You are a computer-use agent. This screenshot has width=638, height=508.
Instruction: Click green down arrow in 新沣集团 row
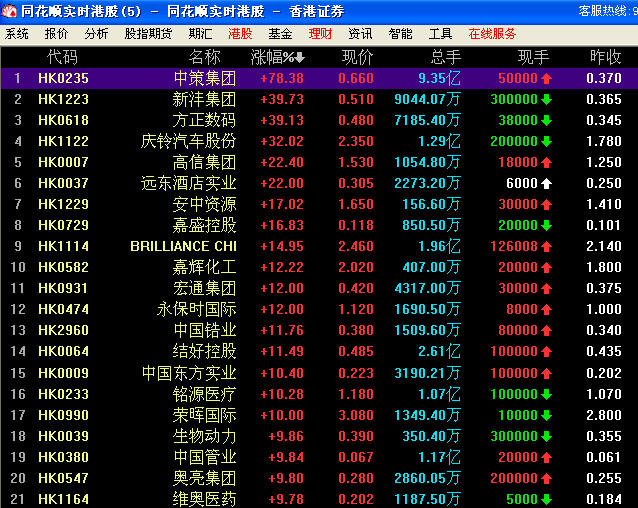click(546, 99)
